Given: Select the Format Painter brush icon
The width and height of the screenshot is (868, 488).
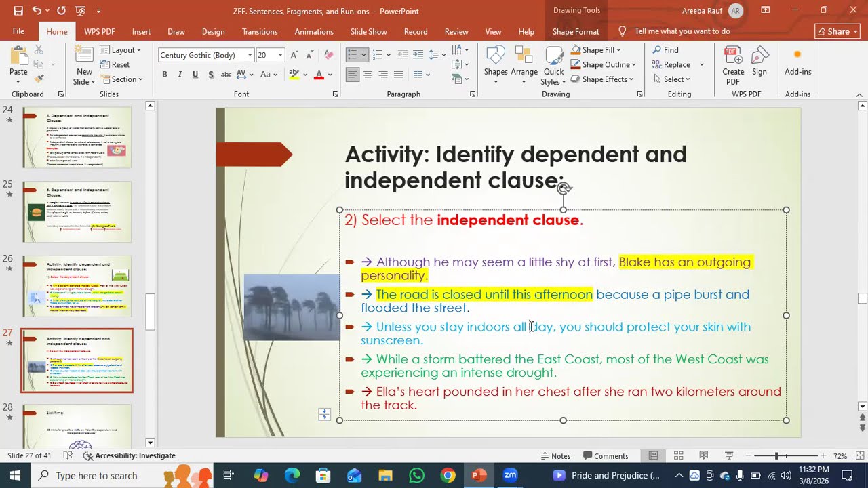Looking at the screenshot, I should pyautogui.click(x=39, y=79).
